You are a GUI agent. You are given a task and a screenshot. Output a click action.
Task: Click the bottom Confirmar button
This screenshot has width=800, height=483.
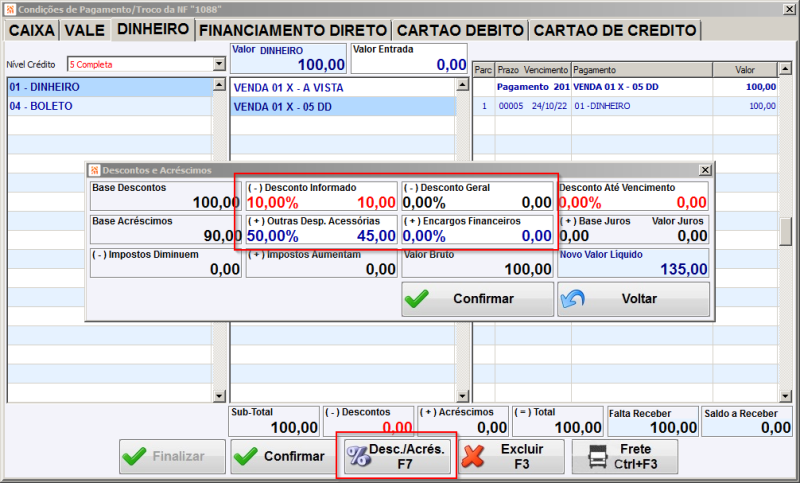[284, 456]
